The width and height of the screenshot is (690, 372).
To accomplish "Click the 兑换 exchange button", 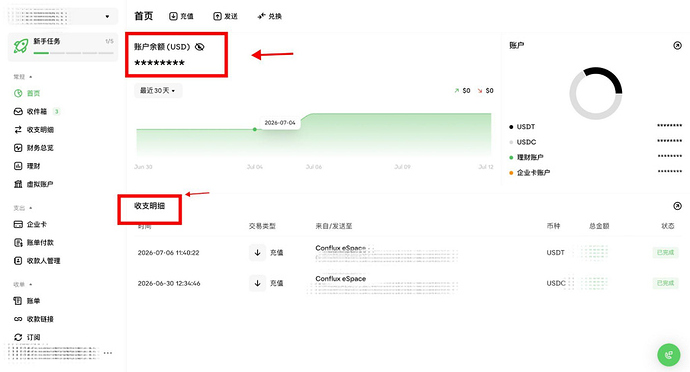I will [269, 16].
